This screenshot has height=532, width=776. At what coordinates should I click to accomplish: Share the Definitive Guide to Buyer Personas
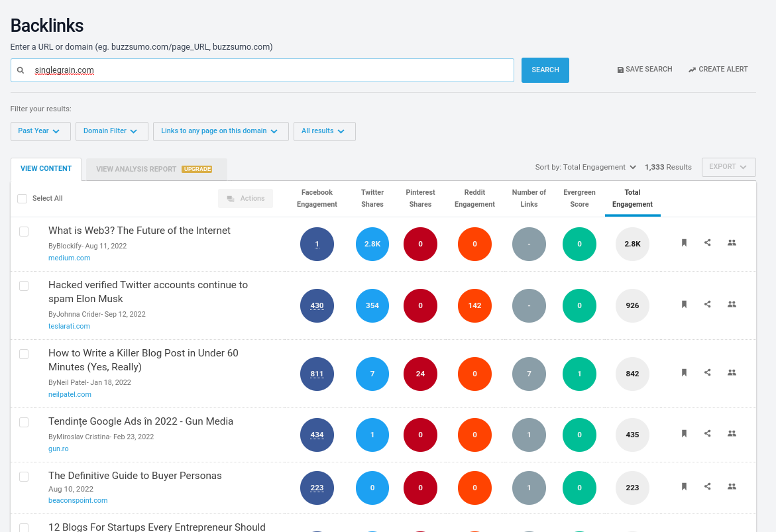click(707, 487)
